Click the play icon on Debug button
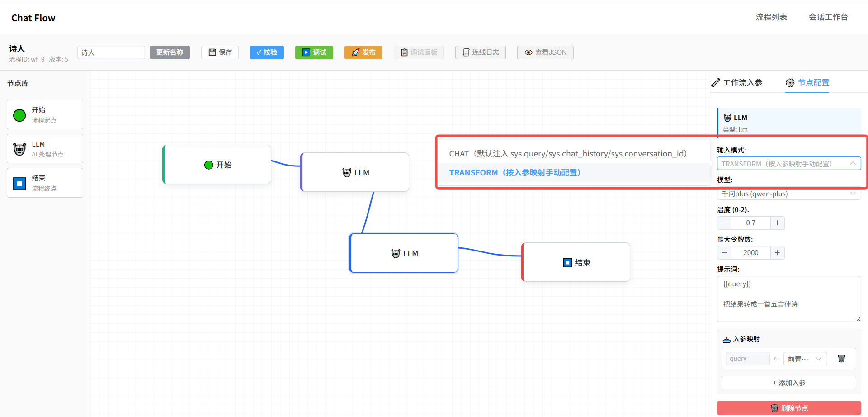This screenshot has height=417, width=868. coord(306,52)
